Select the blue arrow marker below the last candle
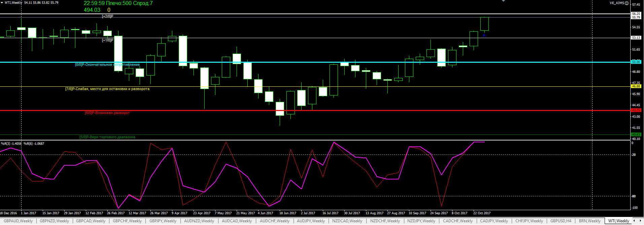 click(484, 35)
